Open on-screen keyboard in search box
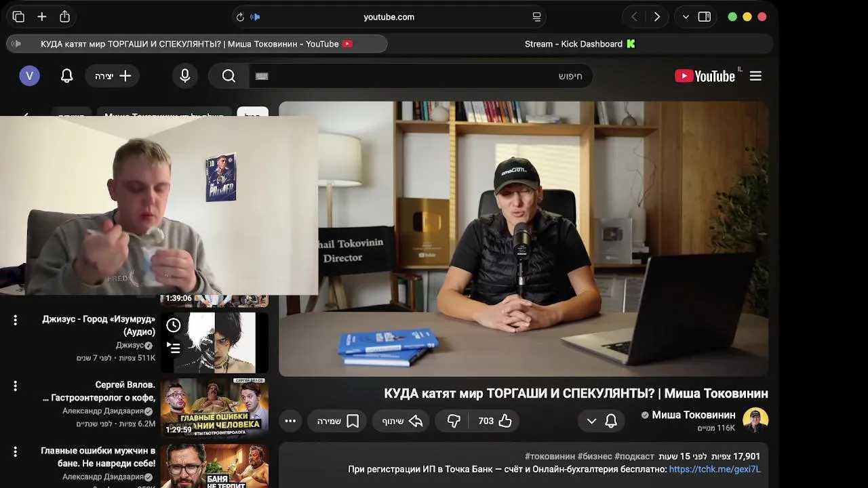This screenshot has height=488, width=868. pos(262,76)
